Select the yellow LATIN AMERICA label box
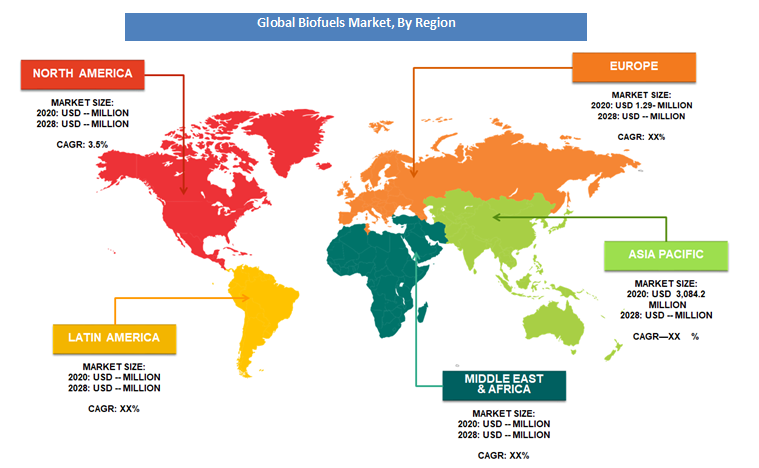The height and width of the screenshot is (468, 759). pos(114,338)
